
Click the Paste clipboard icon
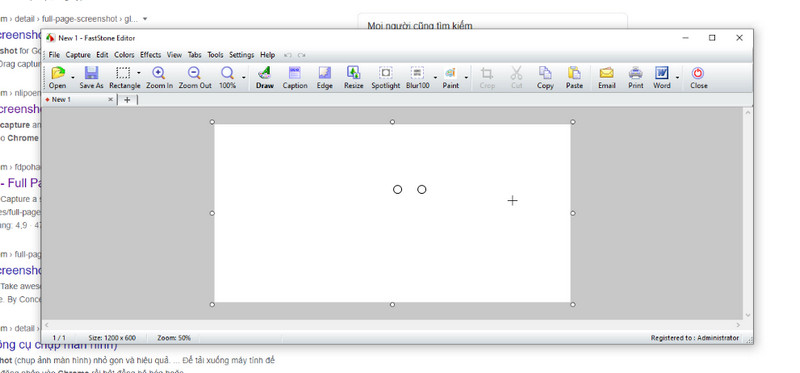click(x=574, y=73)
